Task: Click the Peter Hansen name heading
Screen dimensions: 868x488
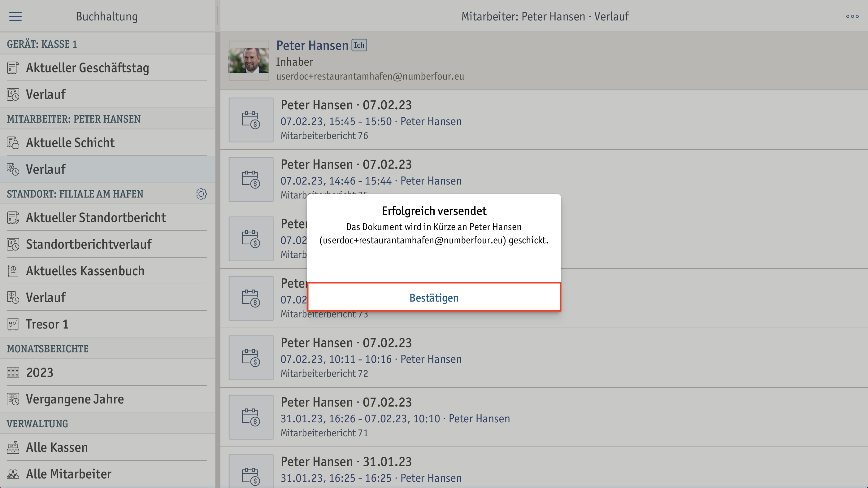Action: [312, 45]
